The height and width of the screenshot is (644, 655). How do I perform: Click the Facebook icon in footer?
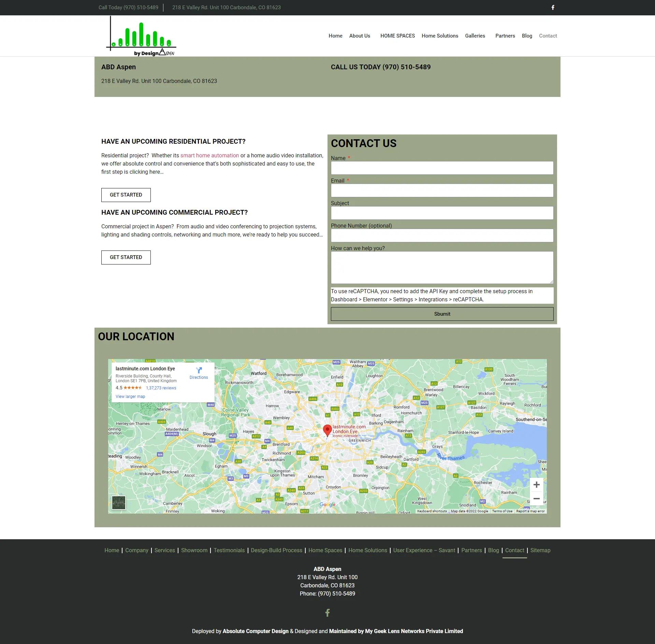[327, 613]
